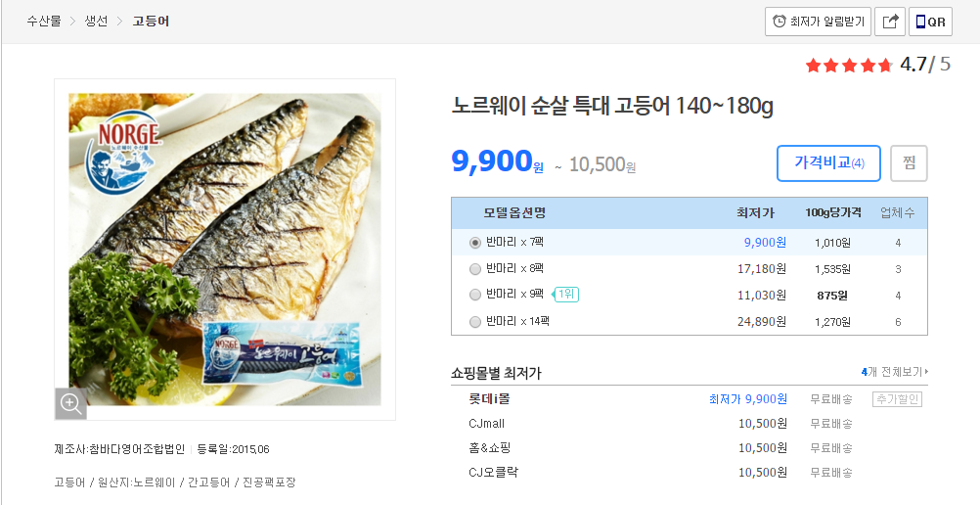The image size is (980, 505).
Task: Click the magnifier icon on the product image
Action: (70, 403)
